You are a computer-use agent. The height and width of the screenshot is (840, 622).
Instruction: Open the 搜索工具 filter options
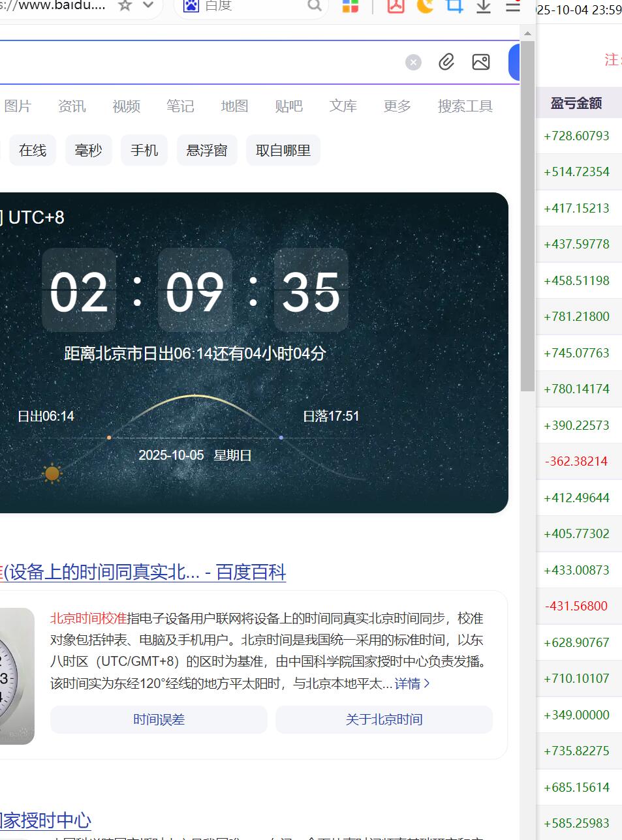pos(465,106)
